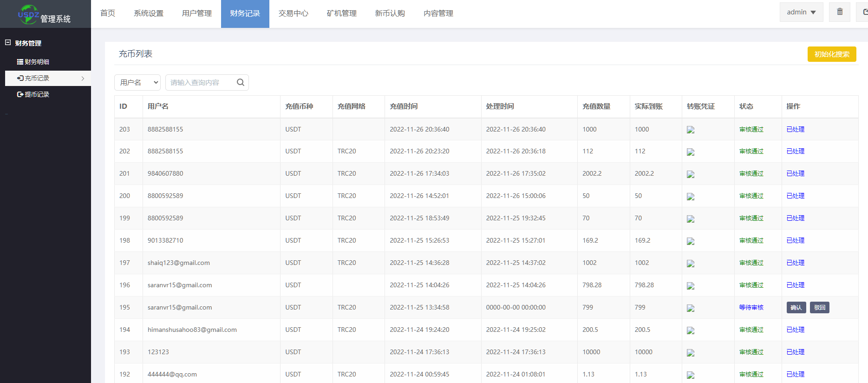Viewport: 868px width, 383px height.
Task: Open the 用户名 search field dropdown
Action: click(x=137, y=82)
